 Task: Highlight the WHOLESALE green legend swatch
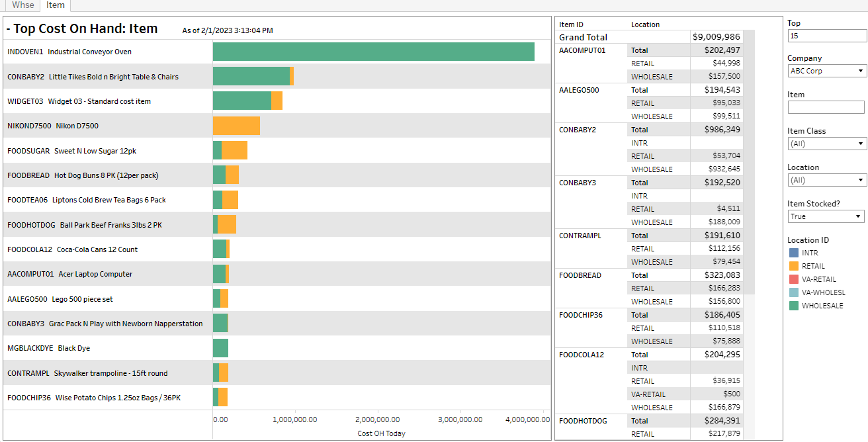794,306
